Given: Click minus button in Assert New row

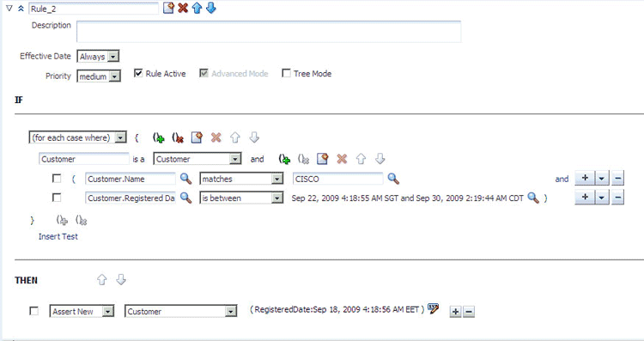Looking at the screenshot, I should 469,312.
